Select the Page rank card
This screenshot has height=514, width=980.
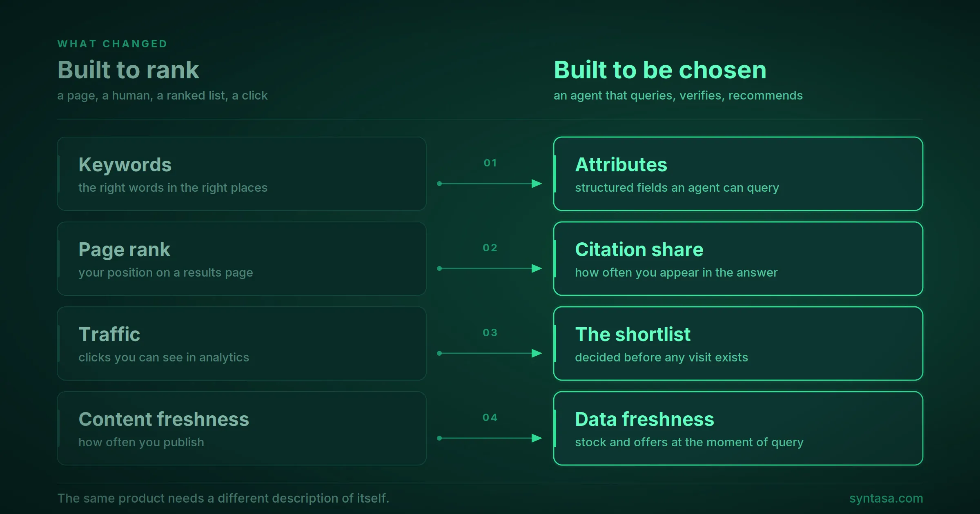pos(242,259)
